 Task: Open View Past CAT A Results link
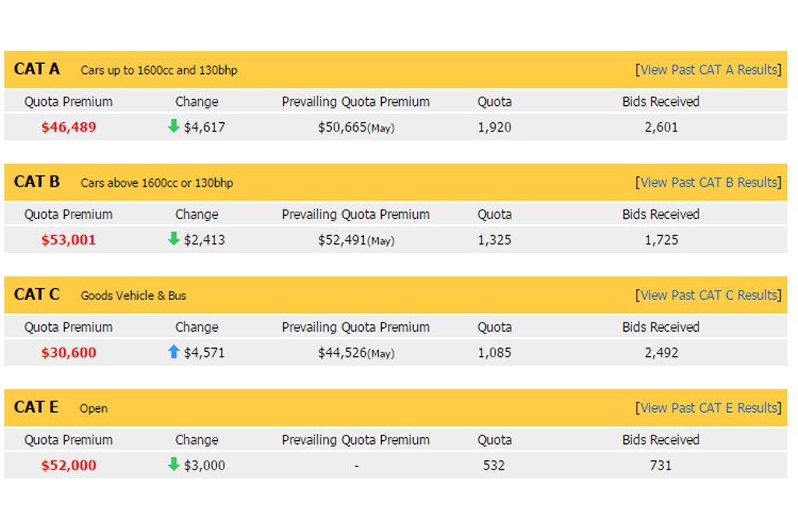click(708, 69)
